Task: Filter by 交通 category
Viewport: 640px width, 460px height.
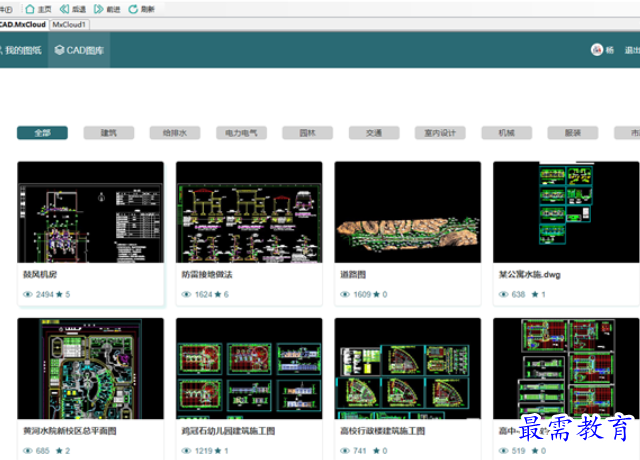Action: (x=374, y=133)
